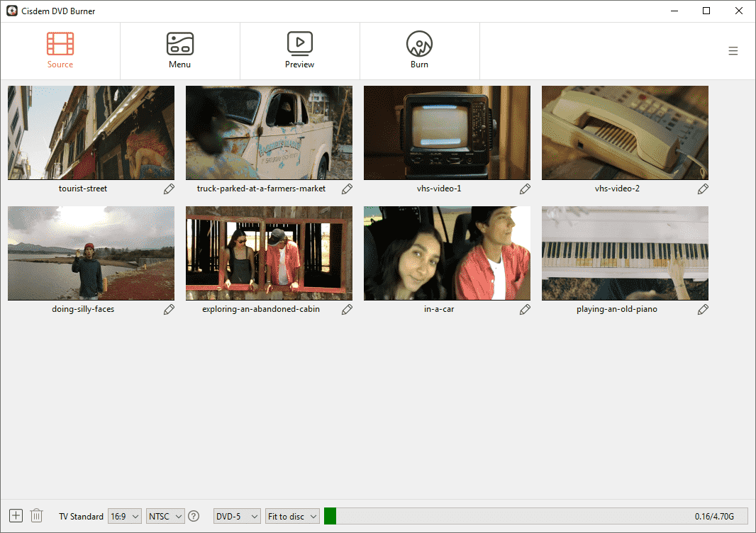
Task: Select the in-a-car video thumbnail
Action: coord(447,253)
